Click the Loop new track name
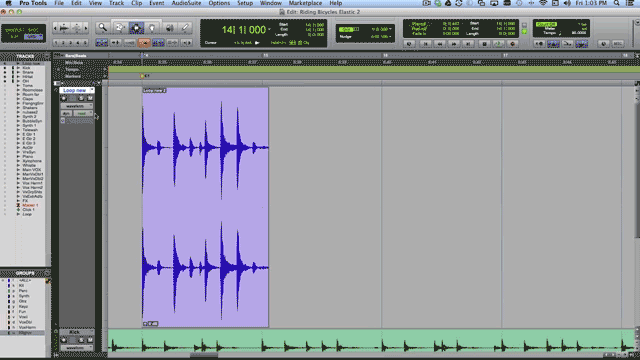This screenshot has height=360, width=640. pyautogui.click(x=74, y=90)
